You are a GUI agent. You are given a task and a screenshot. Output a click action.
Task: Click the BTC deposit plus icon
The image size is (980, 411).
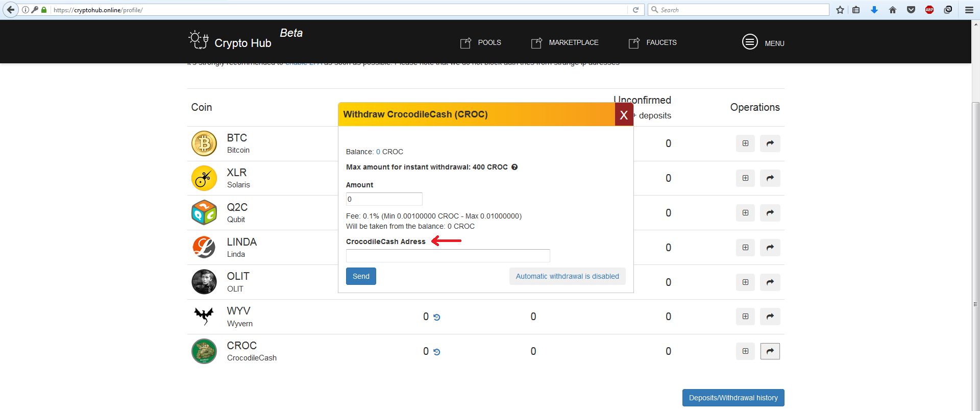click(x=745, y=143)
